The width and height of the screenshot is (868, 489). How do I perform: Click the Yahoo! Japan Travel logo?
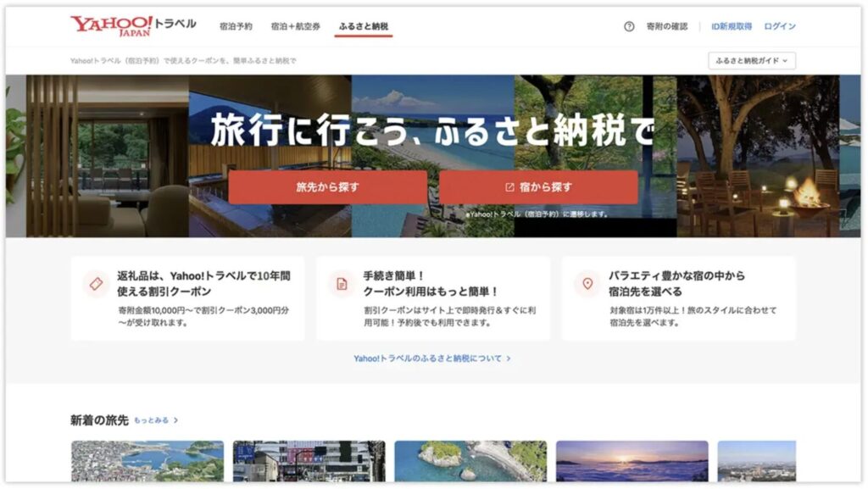(133, 25)
